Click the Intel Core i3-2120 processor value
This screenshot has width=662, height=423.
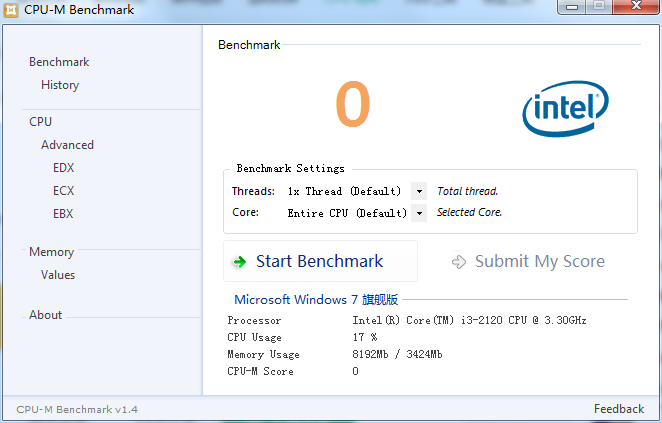[469, 320]
